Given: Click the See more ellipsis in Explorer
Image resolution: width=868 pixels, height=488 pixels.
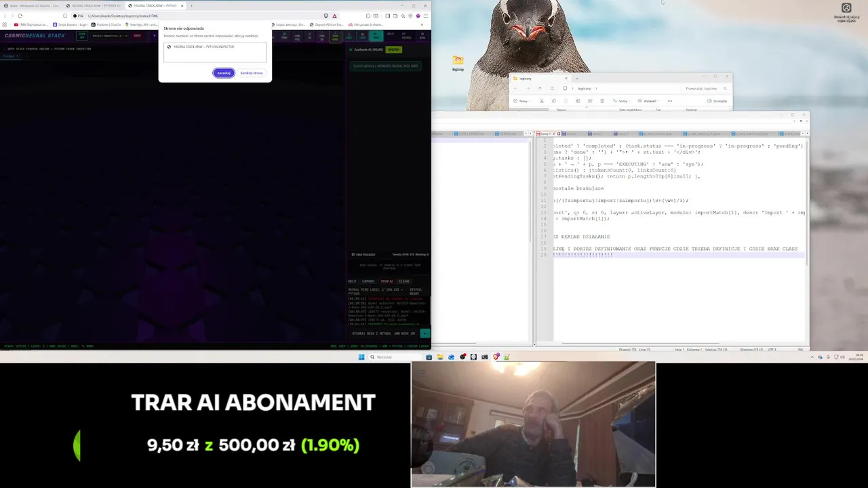Looking at the screenshot, I should click(670, 101).
